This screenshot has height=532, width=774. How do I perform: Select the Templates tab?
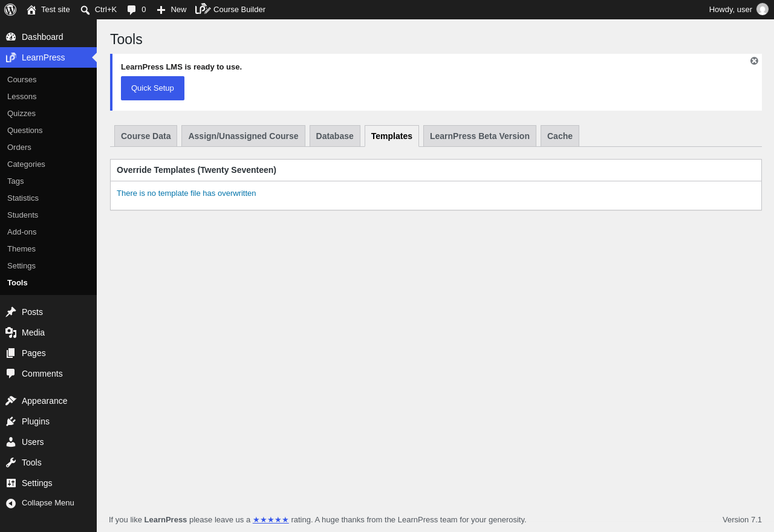pyautogui.click(x=392, y=136)
